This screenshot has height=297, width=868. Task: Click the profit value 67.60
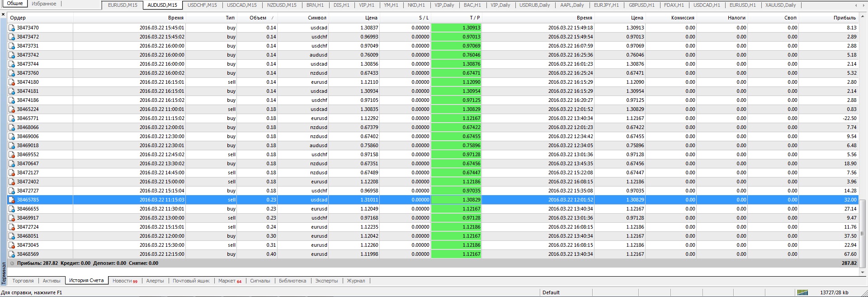(x=850, y=254)
